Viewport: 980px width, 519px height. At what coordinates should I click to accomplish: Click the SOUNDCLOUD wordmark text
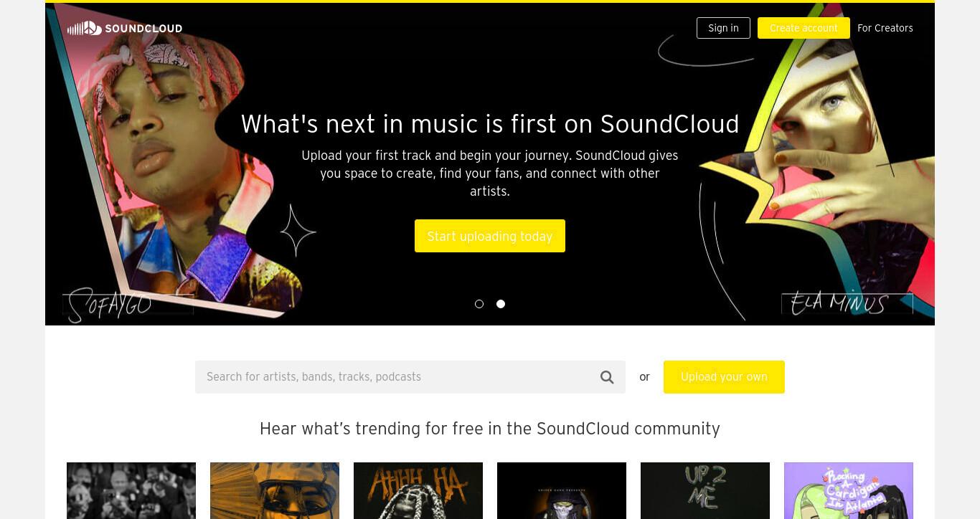tap(143, 29)
